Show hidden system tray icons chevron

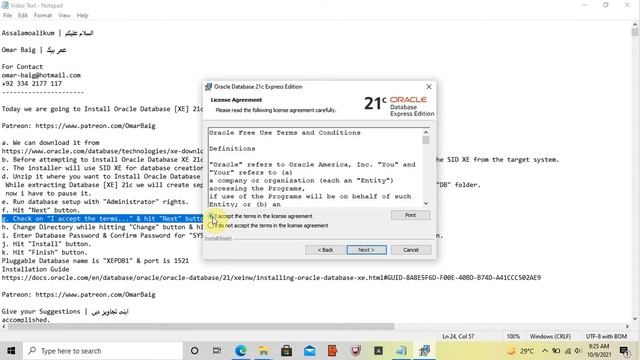tap(545, 351)
